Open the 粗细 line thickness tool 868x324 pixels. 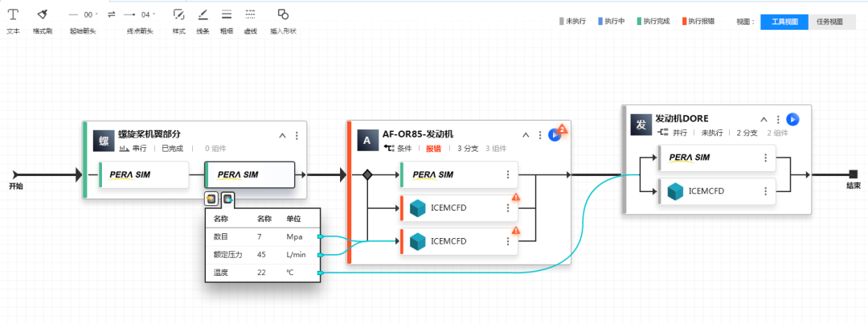click(227, 14)
